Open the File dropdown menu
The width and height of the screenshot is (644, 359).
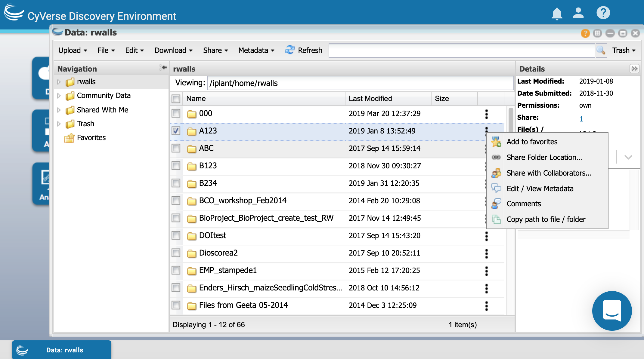point(106,50)
